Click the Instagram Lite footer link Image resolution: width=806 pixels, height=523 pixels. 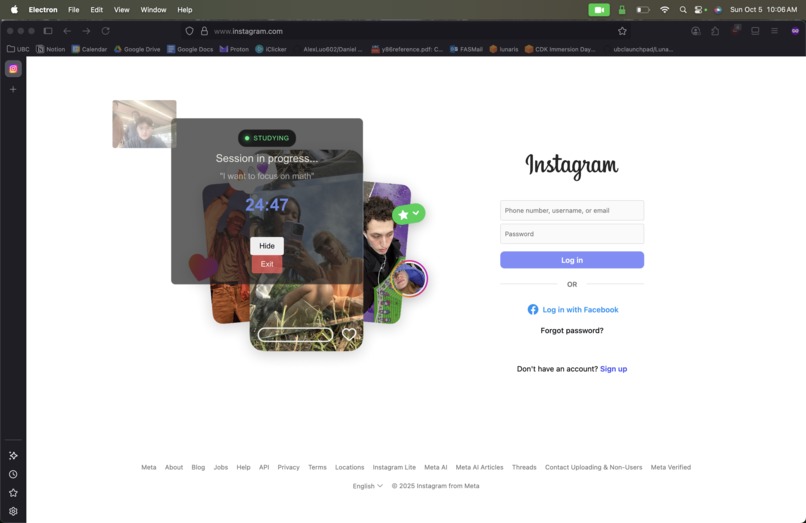(x=394, y=467)
